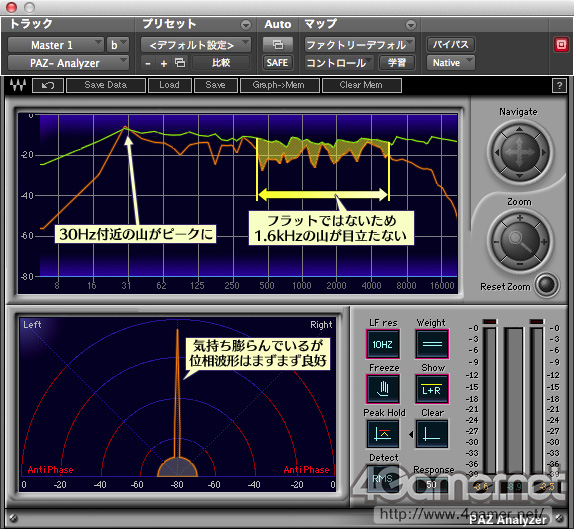Screen dimensions: 574x529
Task: Click the Waves undo arrow icon
Action: point(48,85)
